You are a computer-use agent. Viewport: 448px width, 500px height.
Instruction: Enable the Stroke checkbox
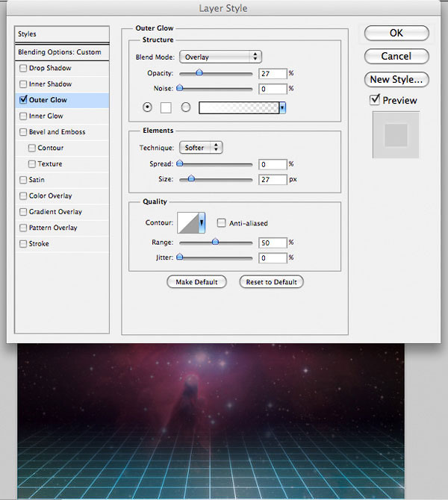coord(23,244)
